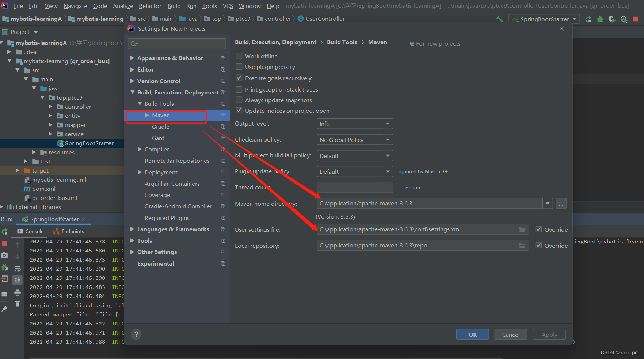Switch to Console tab
This screenshot has height=359, width=644.
30,231
